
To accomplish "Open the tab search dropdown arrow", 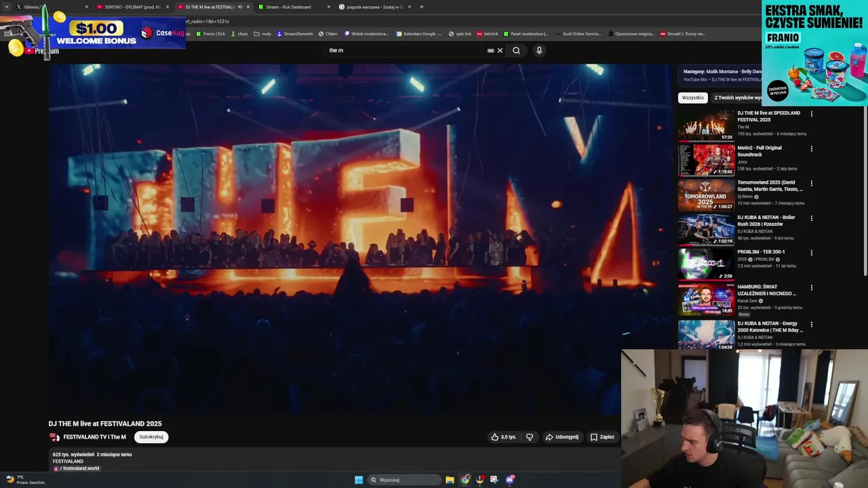I will coord(7,7).
